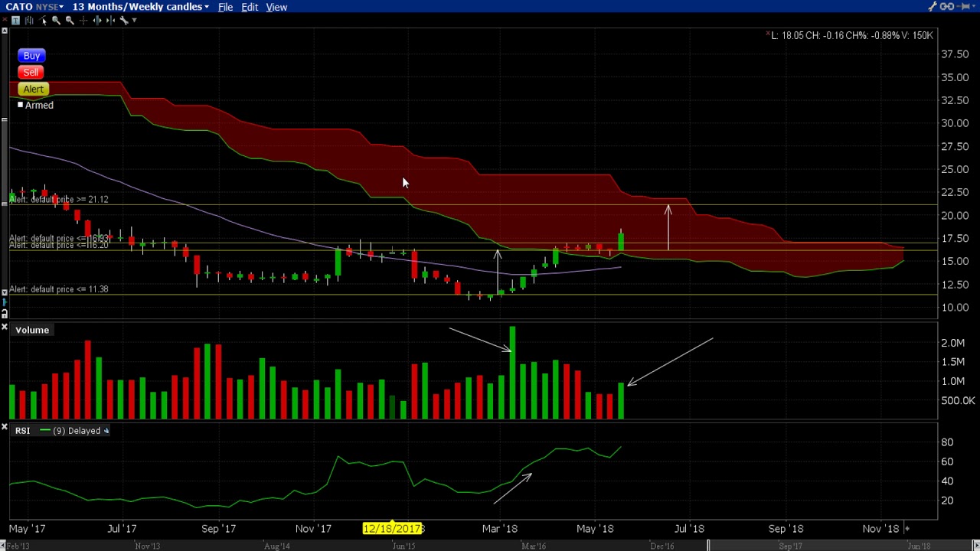Choose the bar chart type icon
Screen dimensions: 980x551
pyautogui.click(x=29, y=20)
